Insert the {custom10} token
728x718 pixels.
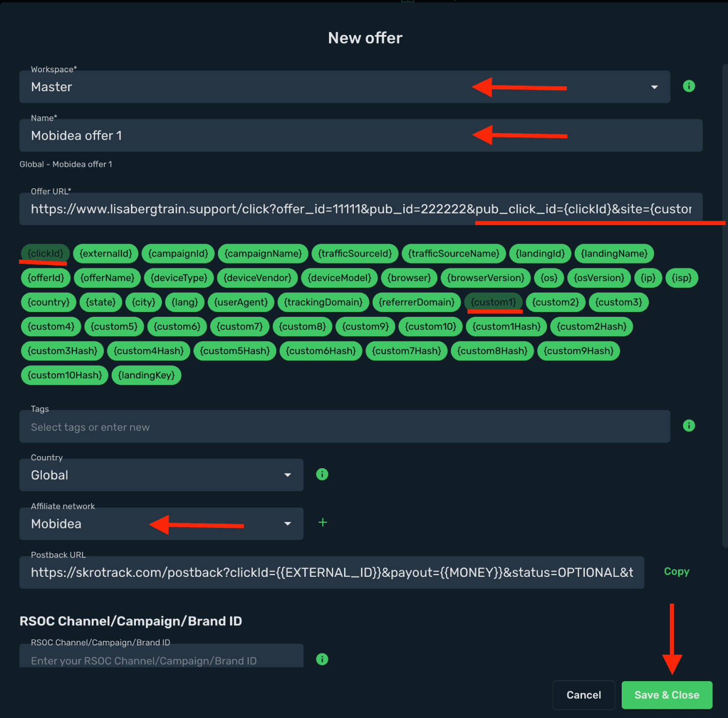point(430,326)
